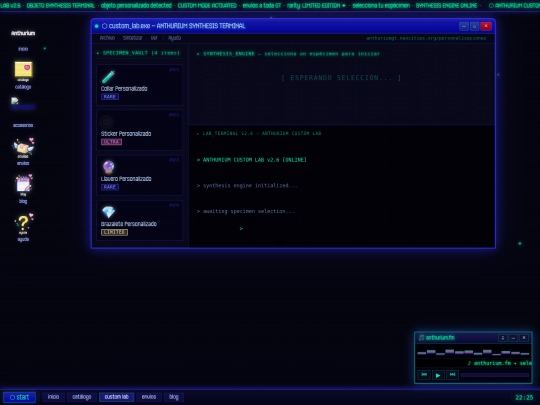The image size is (540, 405).
Task: Maximize the custom_lab.exe window
Action: 474,26
